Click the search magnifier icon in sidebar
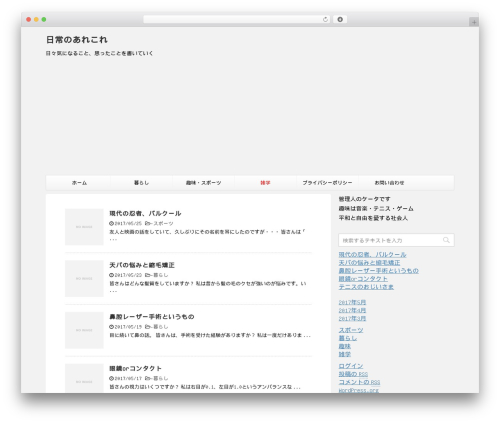 pyautogui.click(x=446, y=240)
